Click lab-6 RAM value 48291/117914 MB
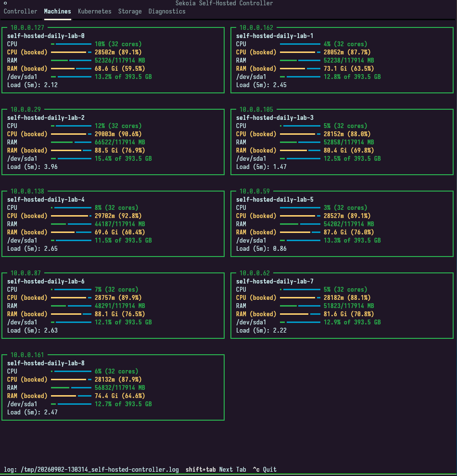The width and height of the screenshot is (457, 476). click(120, 306)
